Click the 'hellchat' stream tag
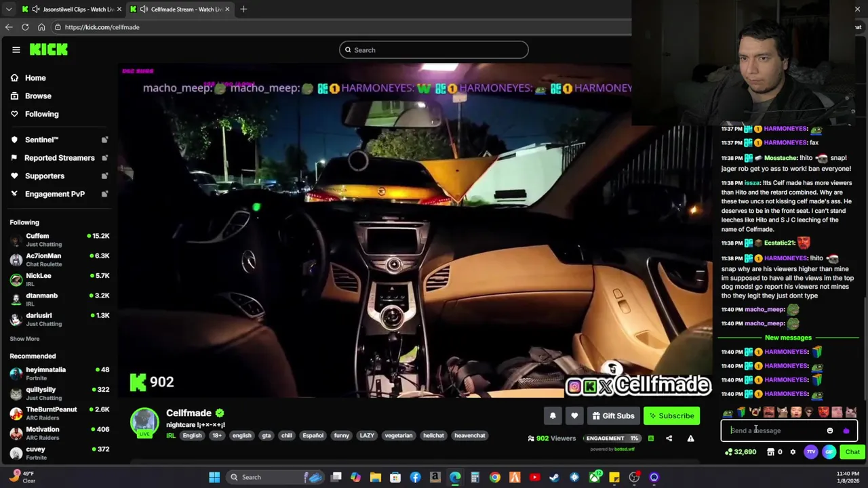868x488 pixels. click(x=433, y=436)
